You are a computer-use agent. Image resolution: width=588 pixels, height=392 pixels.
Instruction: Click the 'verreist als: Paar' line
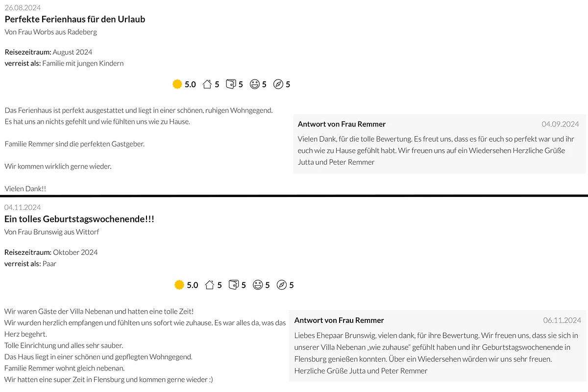tap(30, 264)
